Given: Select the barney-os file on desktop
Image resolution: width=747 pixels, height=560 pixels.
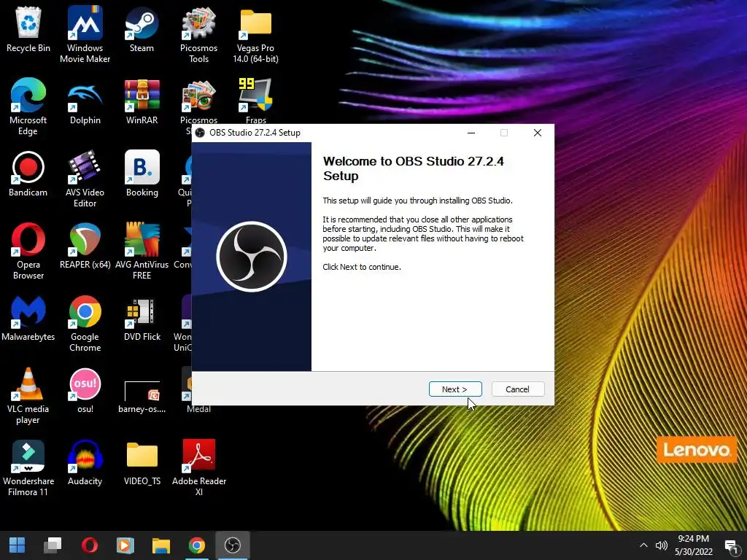Looking at the screenshot, I should (x=142, y=397).
